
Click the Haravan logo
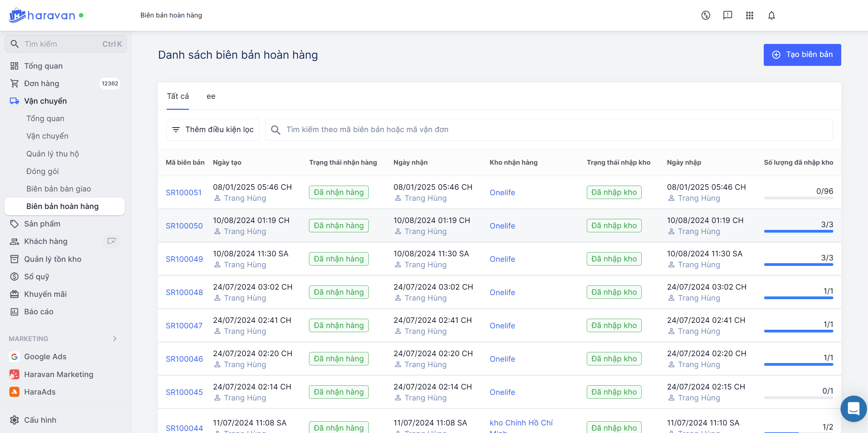[42, 15]
